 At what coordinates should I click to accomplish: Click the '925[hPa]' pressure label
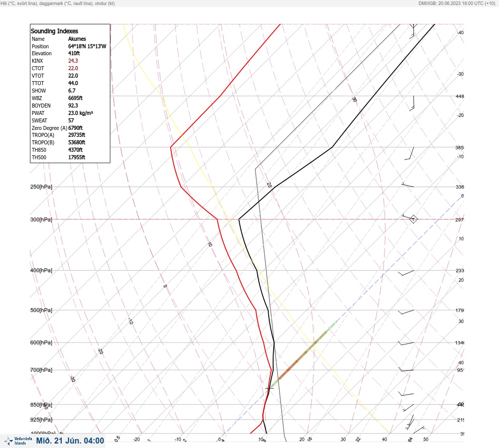[41, 420]
